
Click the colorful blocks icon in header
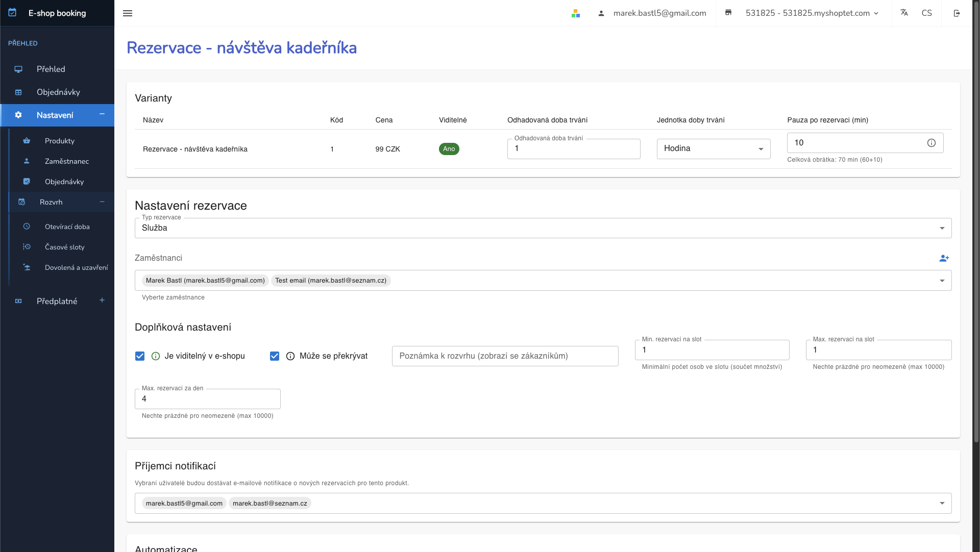(x=576, y=13)
